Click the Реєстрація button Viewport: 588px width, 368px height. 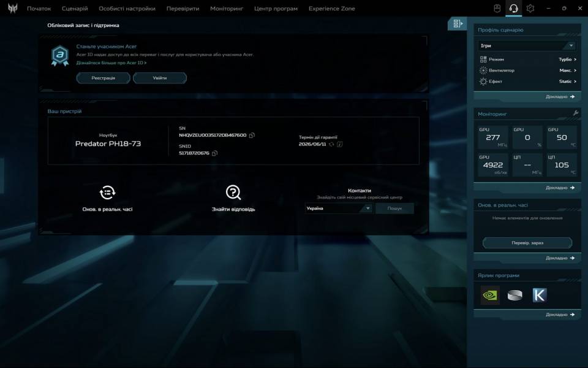103,78
